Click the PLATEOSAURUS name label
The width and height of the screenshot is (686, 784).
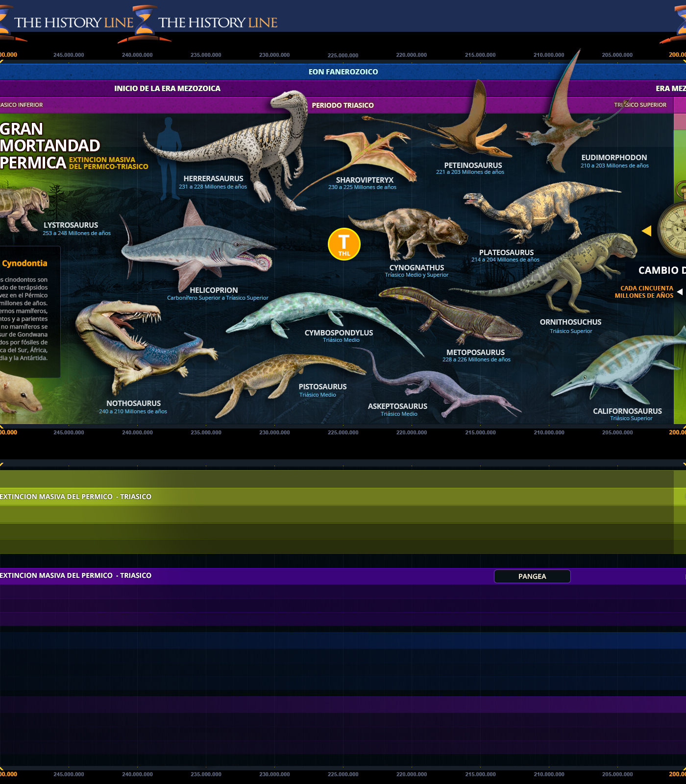coord(506,253)
